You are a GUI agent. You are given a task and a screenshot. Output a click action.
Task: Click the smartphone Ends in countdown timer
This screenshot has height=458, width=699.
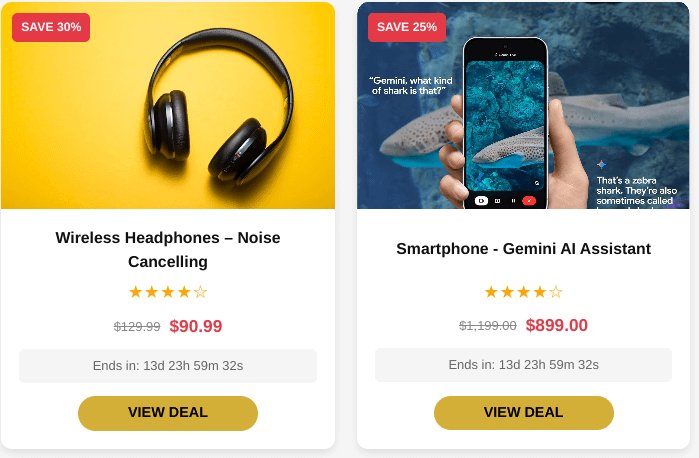(x=523, y=365)
